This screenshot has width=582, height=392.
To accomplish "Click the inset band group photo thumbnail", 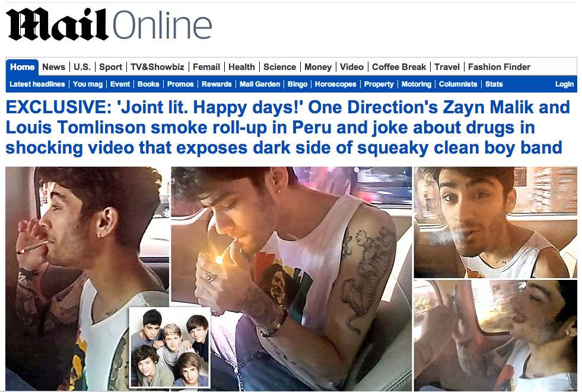I will click(x=170, y=348).
